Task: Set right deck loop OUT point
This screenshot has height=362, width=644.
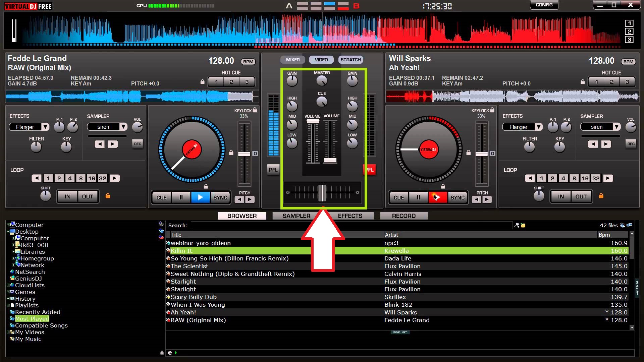Action: point(581,196)
